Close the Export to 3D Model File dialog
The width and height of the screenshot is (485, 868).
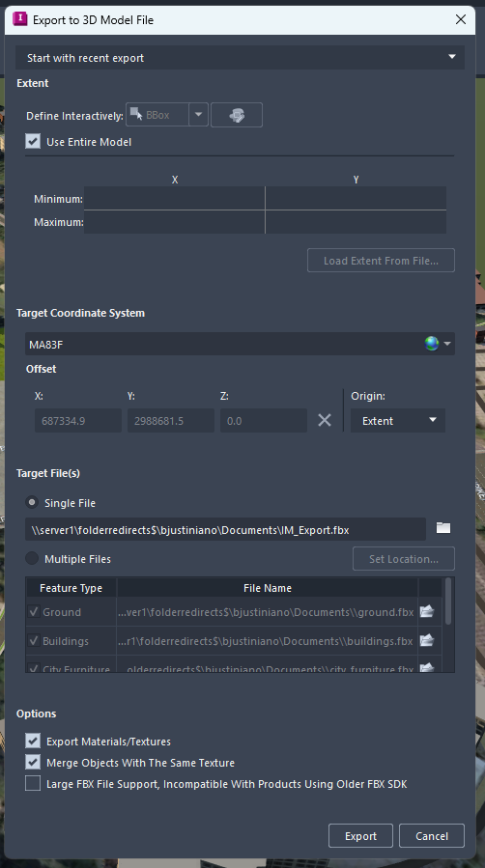point(460,20)
